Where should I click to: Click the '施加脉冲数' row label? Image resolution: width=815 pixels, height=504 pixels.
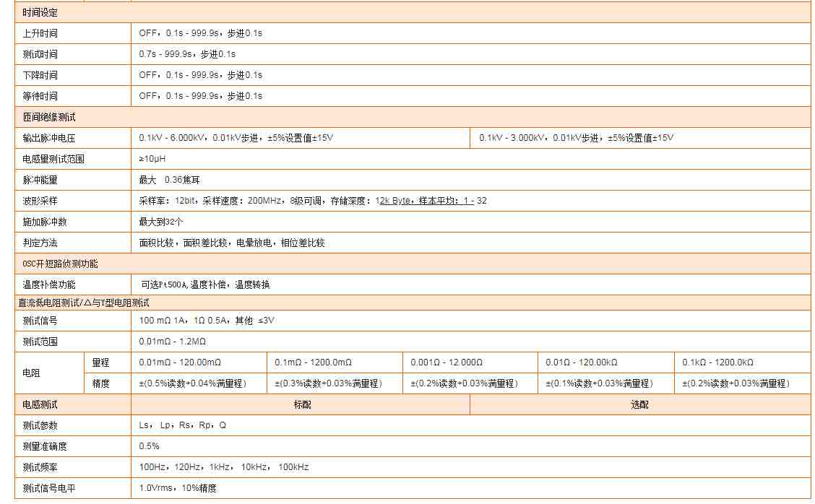tap(45, 222)
